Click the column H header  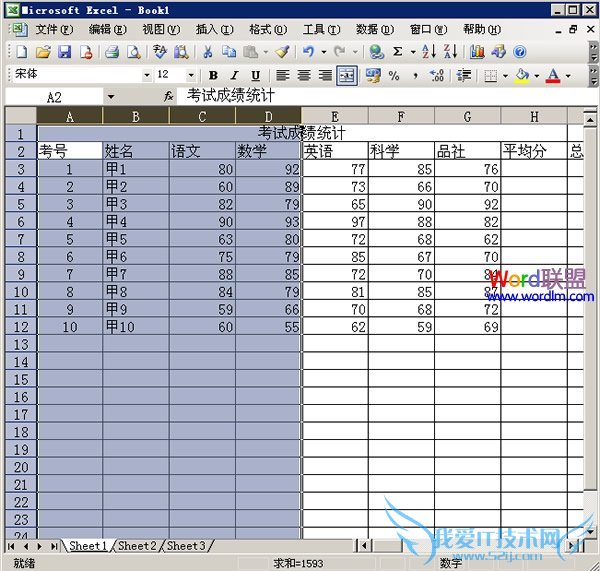click(533, 117)
